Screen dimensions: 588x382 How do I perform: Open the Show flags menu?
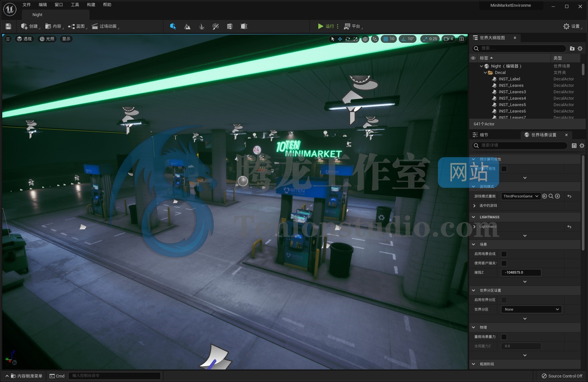tap(66, 39)
